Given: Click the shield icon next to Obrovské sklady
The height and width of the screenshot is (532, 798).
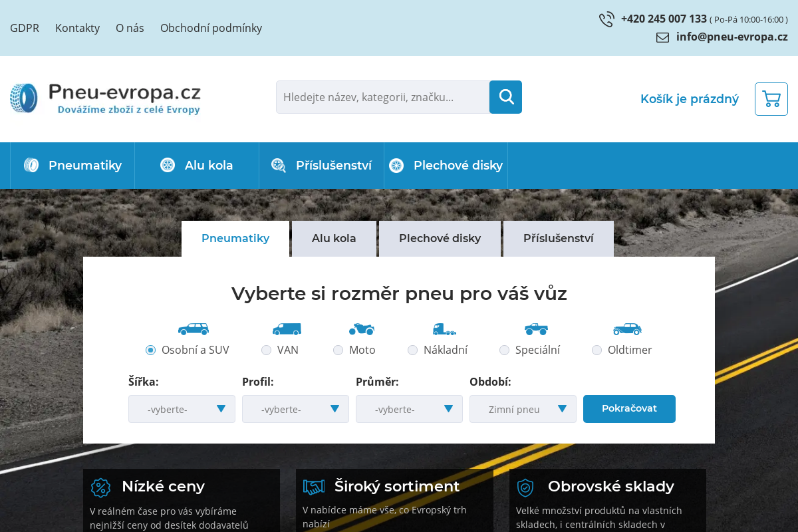Looking at the screenshot, I should pyautogui.click(x=525, y=487).
